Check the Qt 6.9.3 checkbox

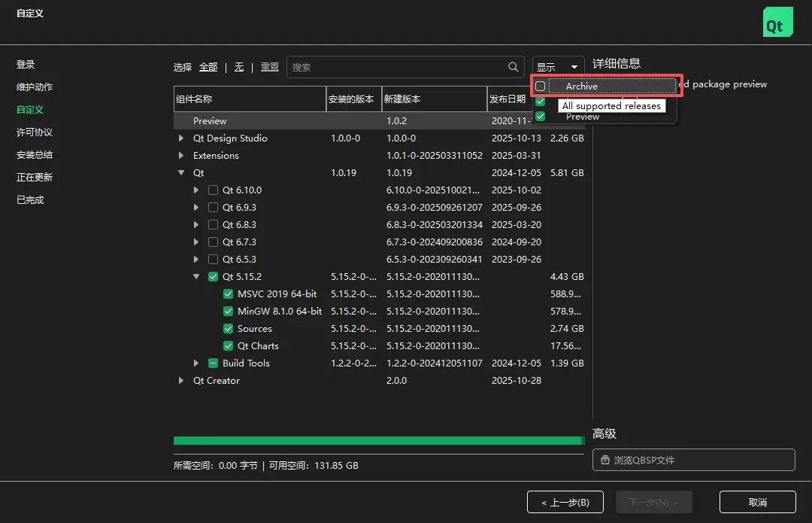213,208
